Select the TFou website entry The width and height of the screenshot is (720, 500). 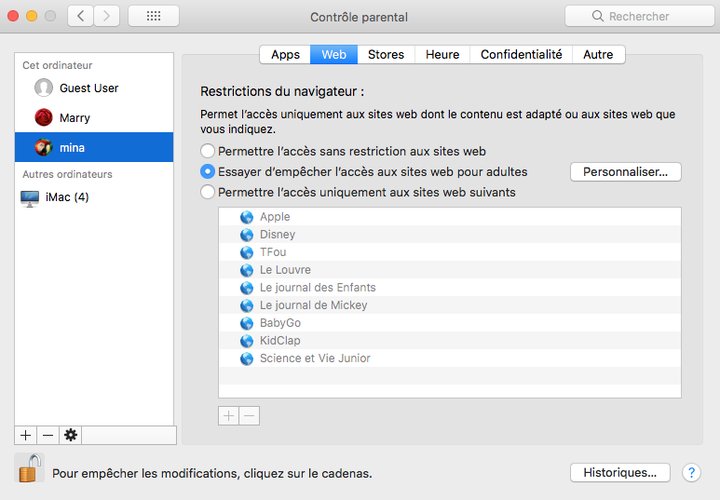(450, 252)
